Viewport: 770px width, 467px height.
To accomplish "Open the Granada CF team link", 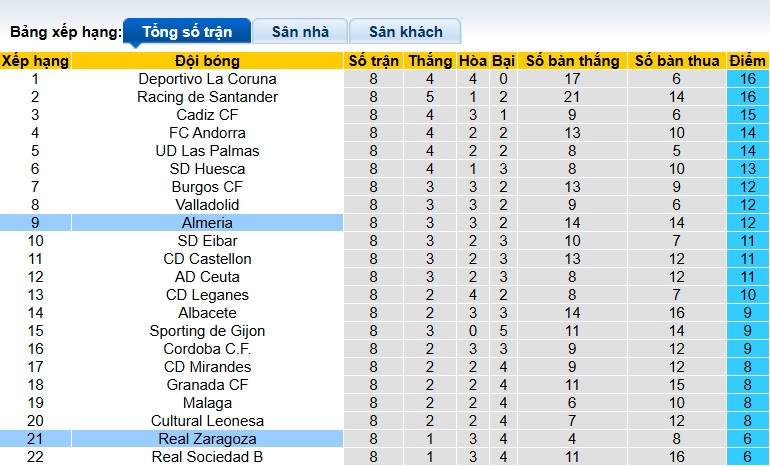I will point(207,385).
